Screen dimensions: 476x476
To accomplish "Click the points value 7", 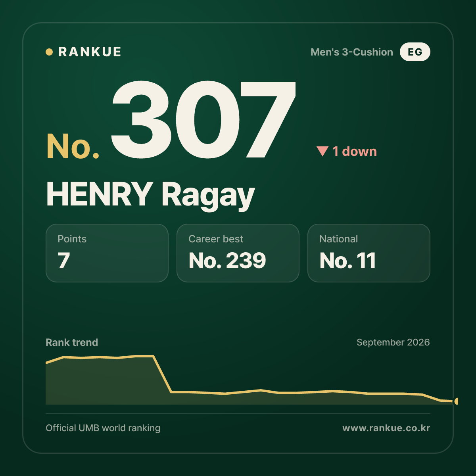I will (64, 261).
